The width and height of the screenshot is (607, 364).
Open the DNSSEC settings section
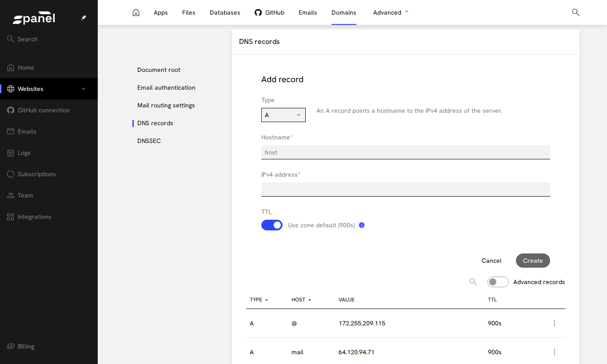[x=149, y=141]
